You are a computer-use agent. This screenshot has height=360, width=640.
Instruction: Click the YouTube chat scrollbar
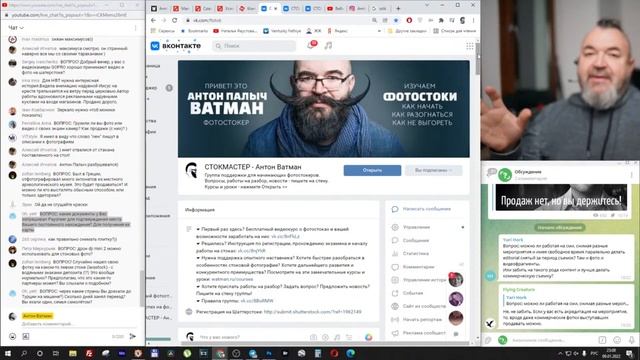pos(142,288)
